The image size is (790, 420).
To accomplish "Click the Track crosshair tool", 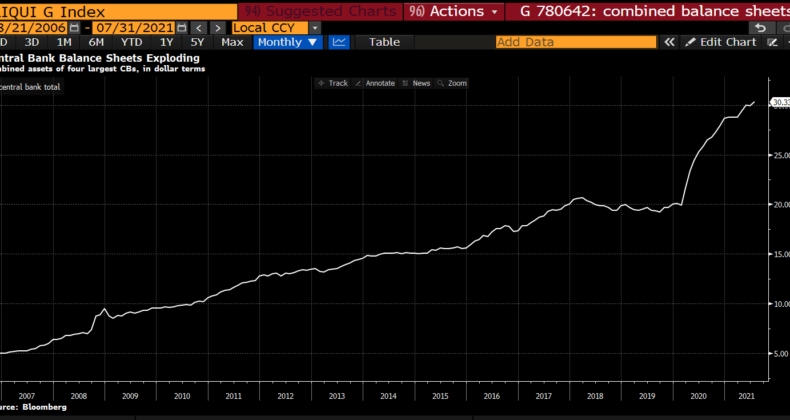I will click(333, 83).
